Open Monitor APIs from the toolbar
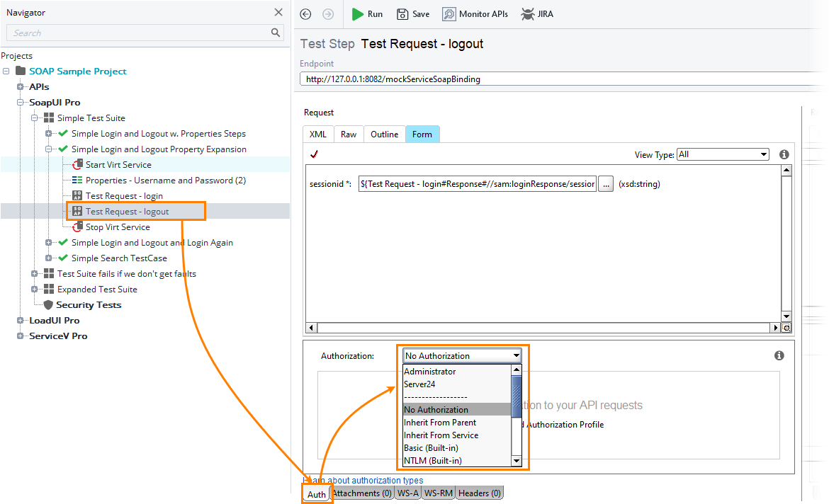Viewport: 829px width, 504px height. 475,14
